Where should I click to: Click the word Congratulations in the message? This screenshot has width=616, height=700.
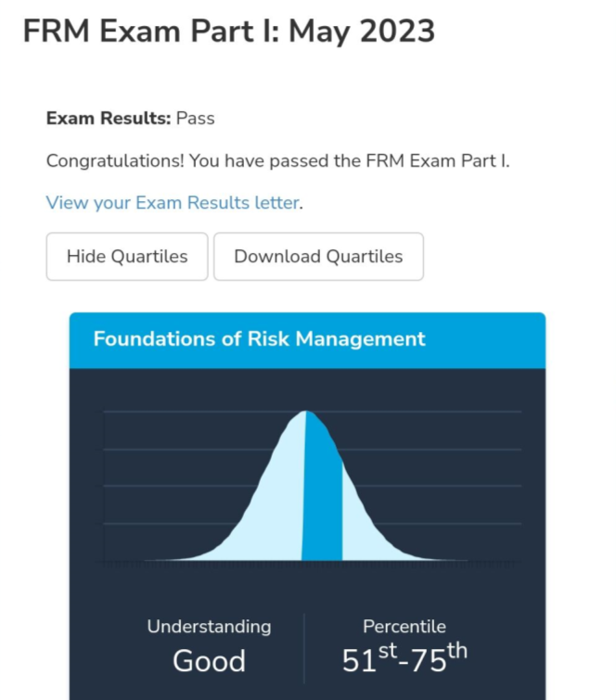(x=114, y=160)
